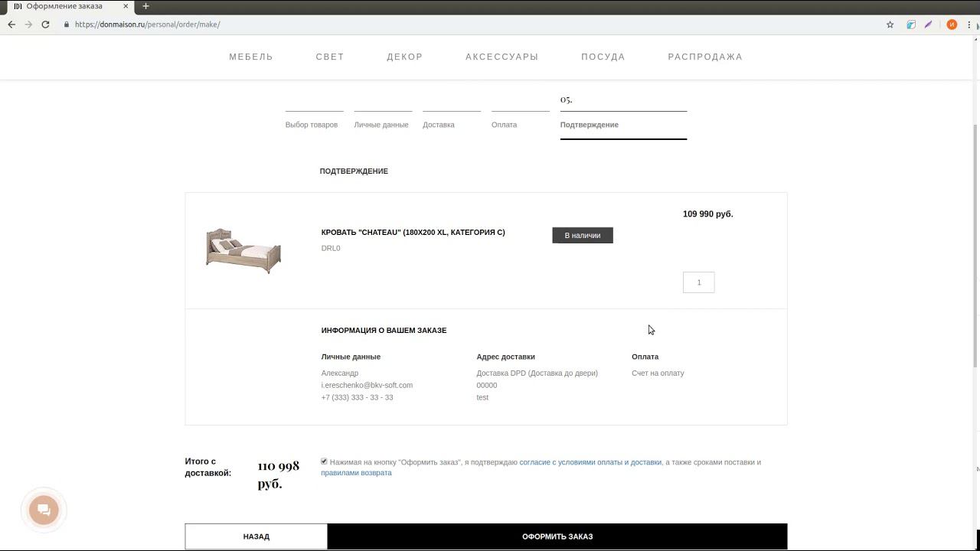This screenshot has width=980, height=551.
Task: Click the purple pen extension icon
Action: pos(928,24)
